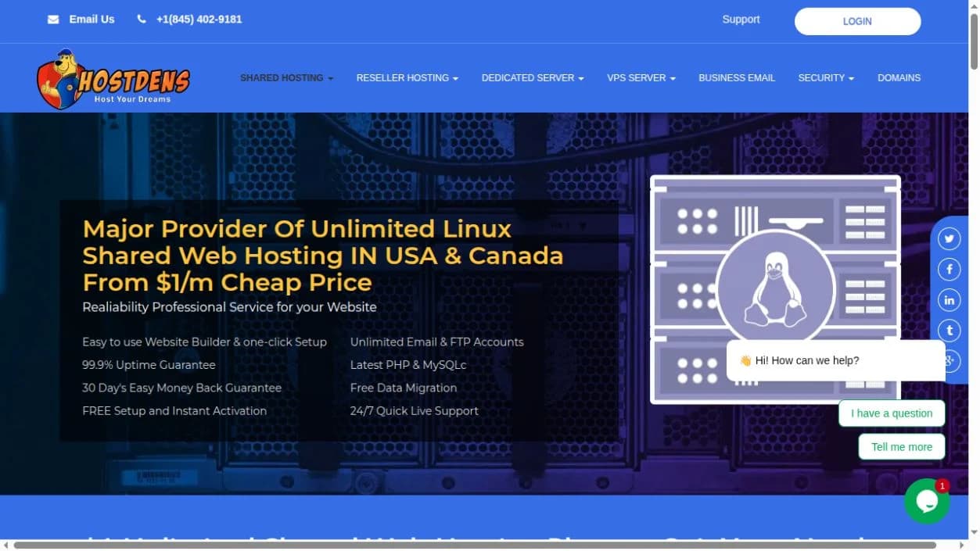This screenshot has width=980, height=551.
Task: Click '30 Day's Easy Money Back Guarantee' text
Action: click(x=181, y=388)
